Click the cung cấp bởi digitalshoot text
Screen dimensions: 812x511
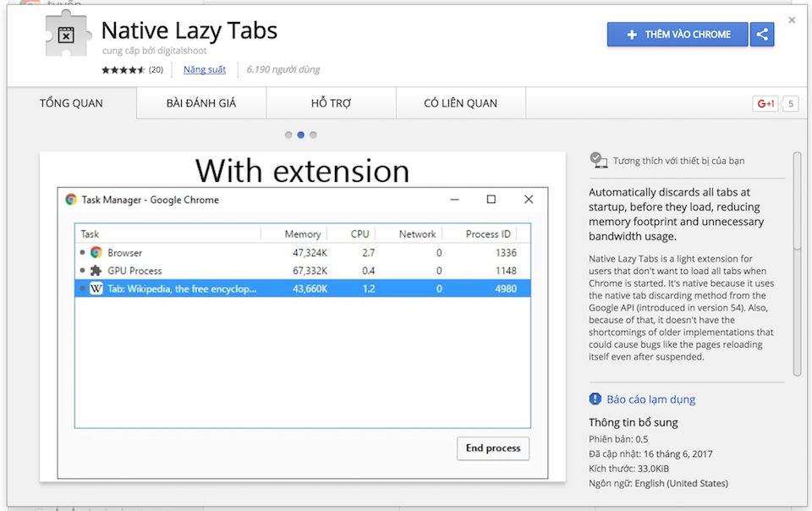click(x=154, y=51)
